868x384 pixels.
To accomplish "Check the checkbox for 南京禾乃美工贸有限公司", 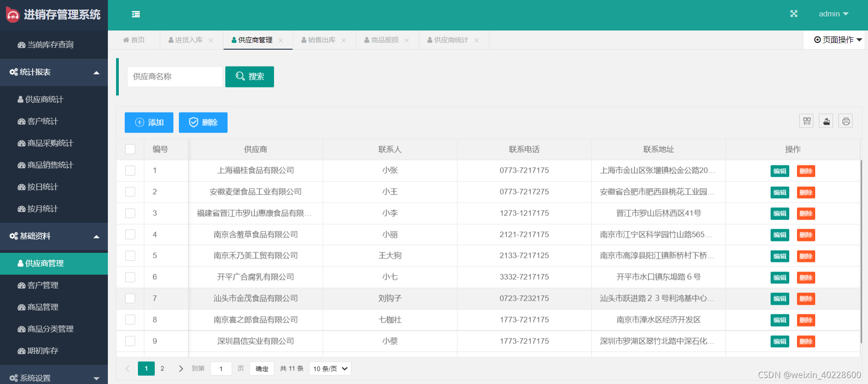I will tap(130, 256).
